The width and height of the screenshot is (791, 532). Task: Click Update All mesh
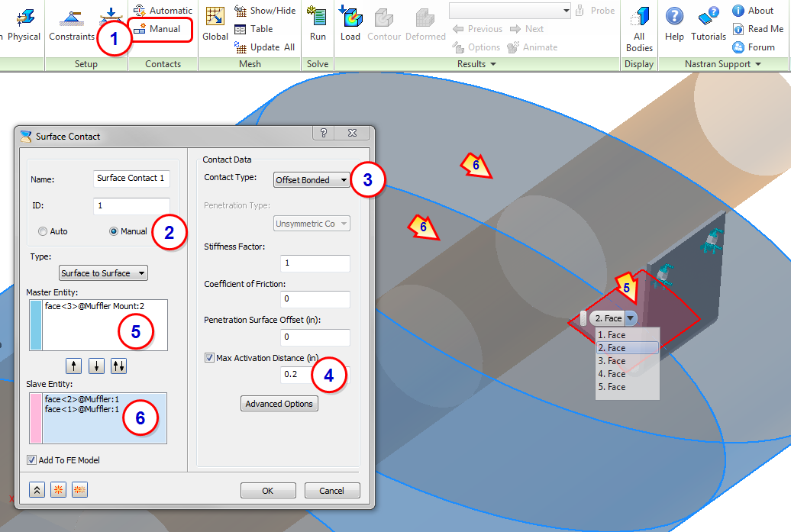tap(264, 47)
